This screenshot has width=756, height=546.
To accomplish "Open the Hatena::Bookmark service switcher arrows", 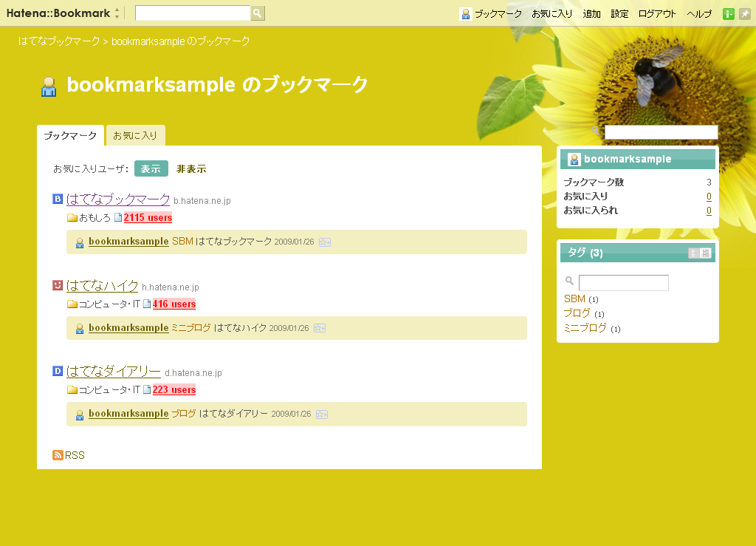I will click(117, 13).
